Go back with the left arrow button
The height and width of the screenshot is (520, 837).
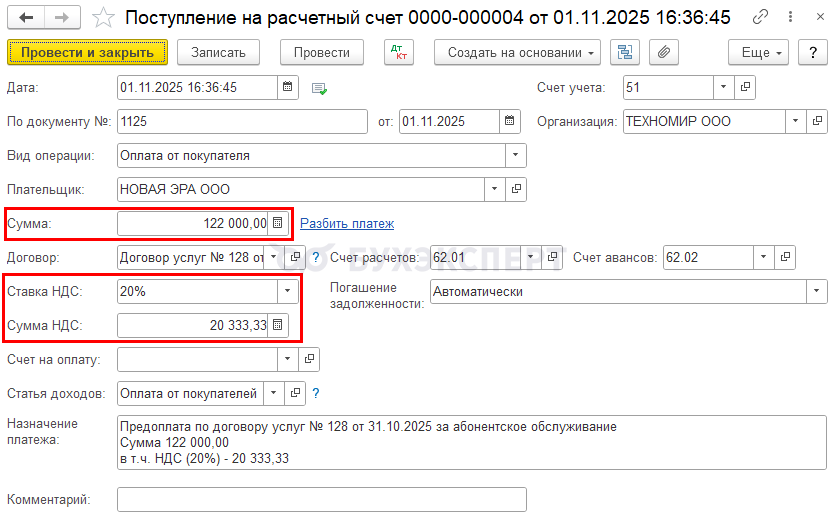(x=26, y=18)
